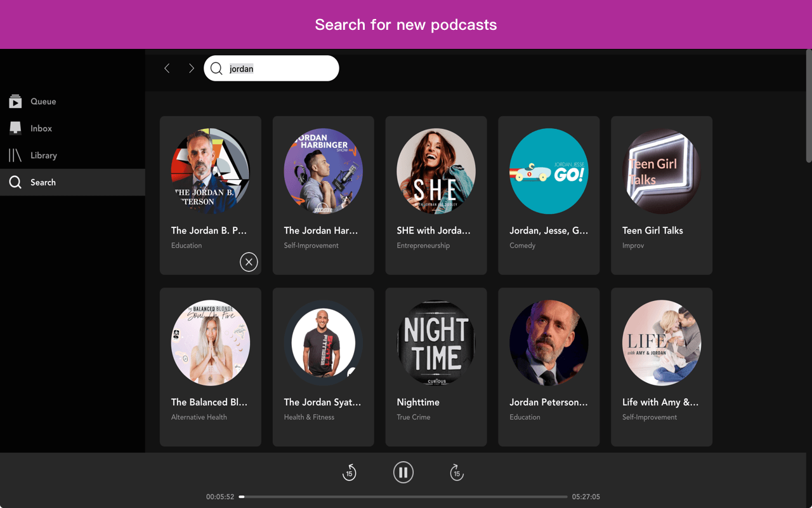Navigate back using the left chevron
Image resolution: width=812 pixels, height=508 pixels.
[x=167, y=68]
